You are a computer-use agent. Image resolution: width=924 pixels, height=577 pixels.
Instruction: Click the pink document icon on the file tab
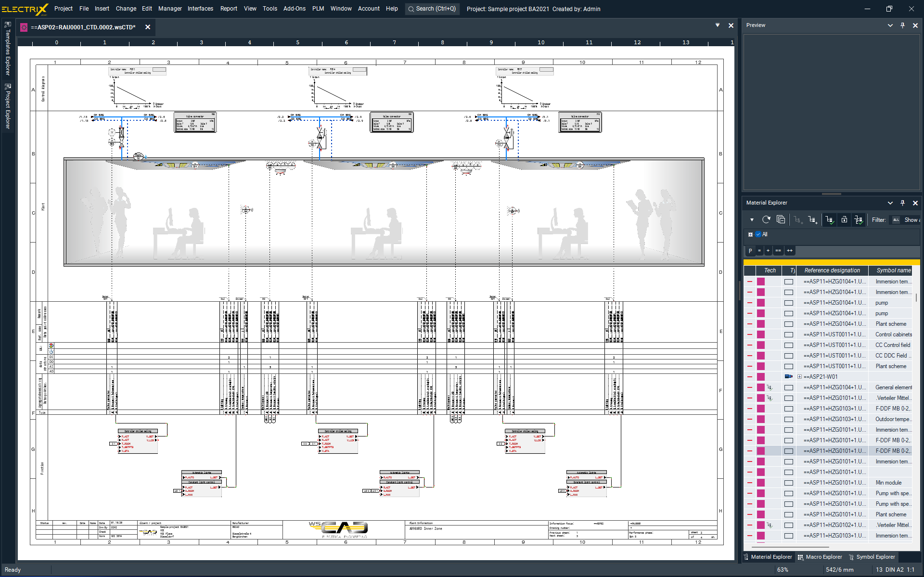pos(24,27)
